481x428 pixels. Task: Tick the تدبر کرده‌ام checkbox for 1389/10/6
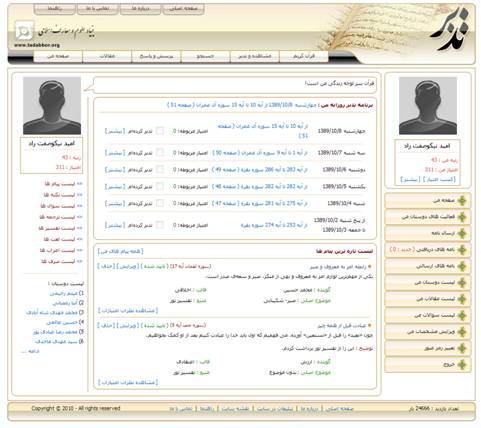160,169
